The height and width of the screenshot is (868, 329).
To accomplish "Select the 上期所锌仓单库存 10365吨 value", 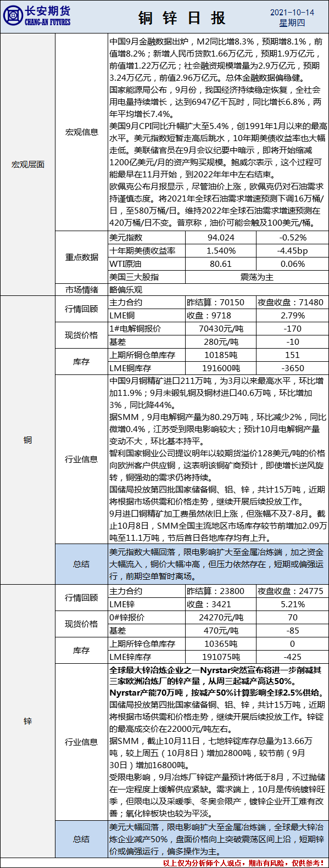I will [x=221, y=643].
